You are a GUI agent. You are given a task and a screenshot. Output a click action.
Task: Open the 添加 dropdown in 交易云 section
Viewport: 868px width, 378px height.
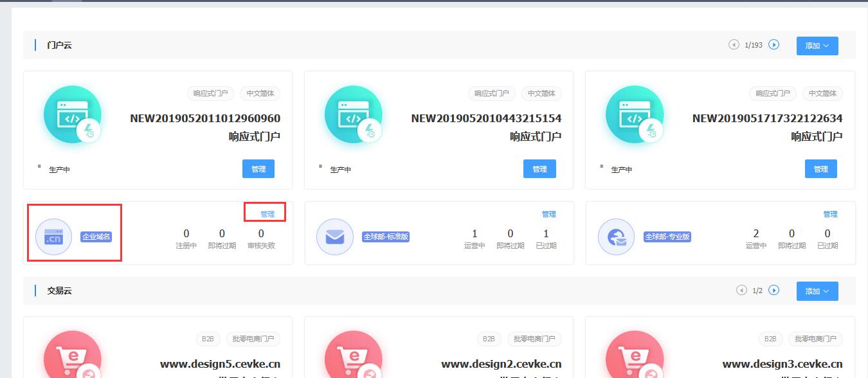(817, 291)
